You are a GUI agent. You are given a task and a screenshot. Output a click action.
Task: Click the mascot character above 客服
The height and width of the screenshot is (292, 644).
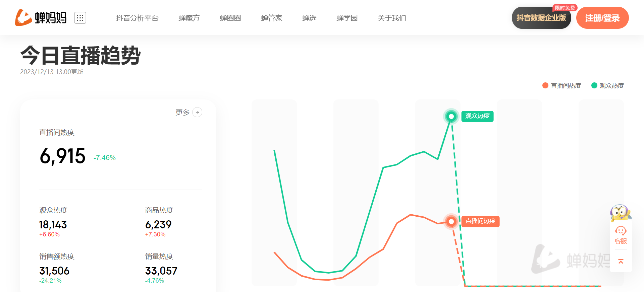click(621, 213)
